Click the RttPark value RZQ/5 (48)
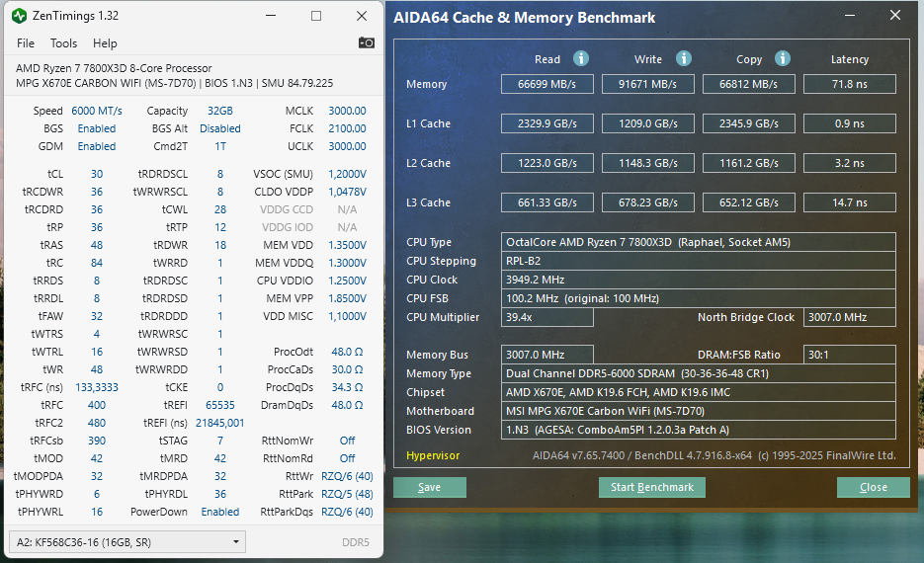 pos(347,494)
